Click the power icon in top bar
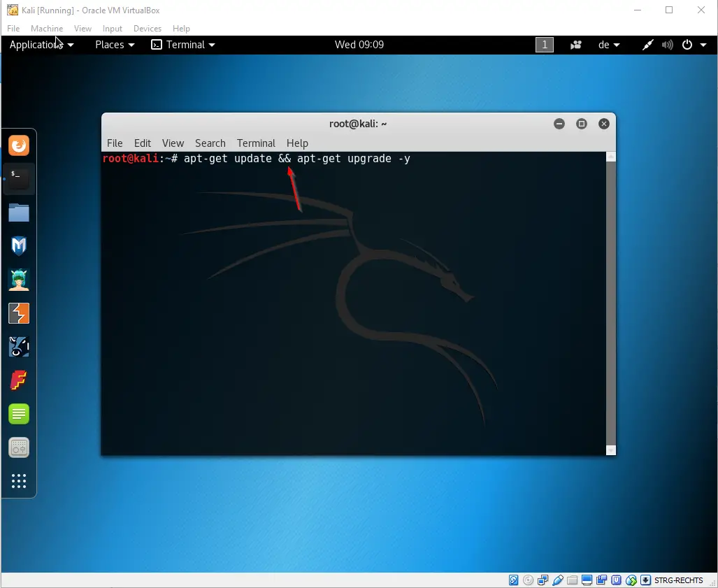 pyautogui.click(x=687, y=45)
